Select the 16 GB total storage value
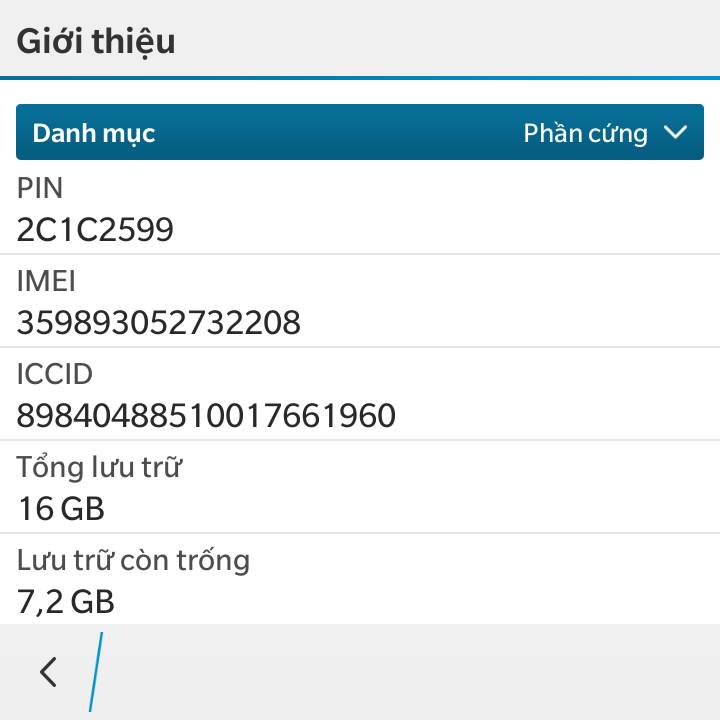This screenshot has height=720, width=720. pyautogui.click(x=61, y=509)
